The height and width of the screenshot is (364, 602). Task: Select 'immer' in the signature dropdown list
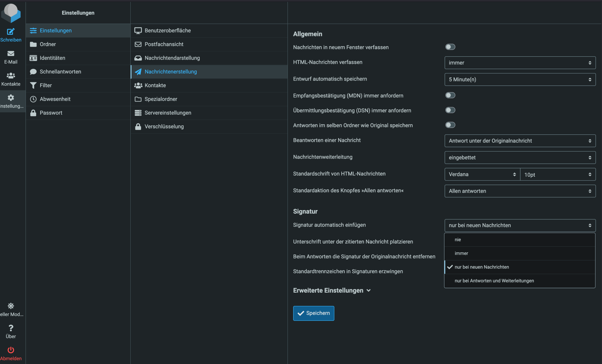click(461, 253)
